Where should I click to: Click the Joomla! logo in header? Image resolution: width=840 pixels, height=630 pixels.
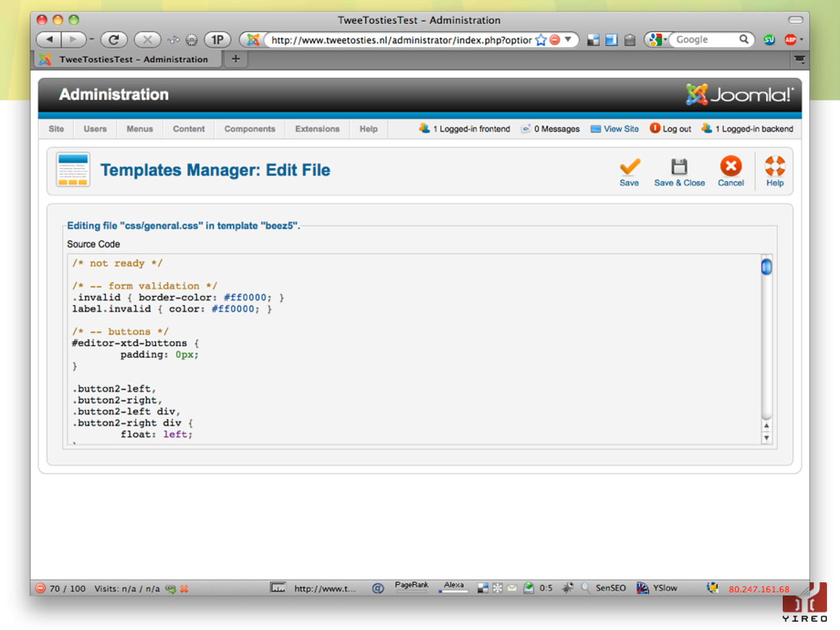tap(740, 94)
